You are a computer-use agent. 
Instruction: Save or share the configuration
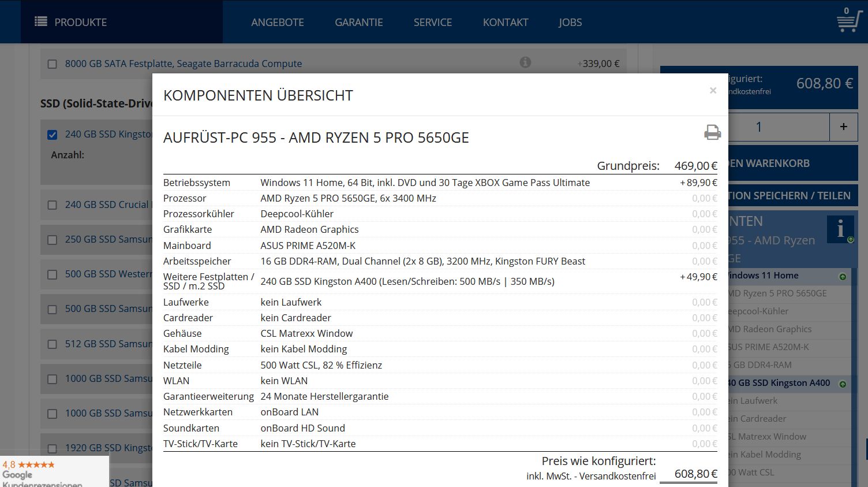(x=793, y=195)
